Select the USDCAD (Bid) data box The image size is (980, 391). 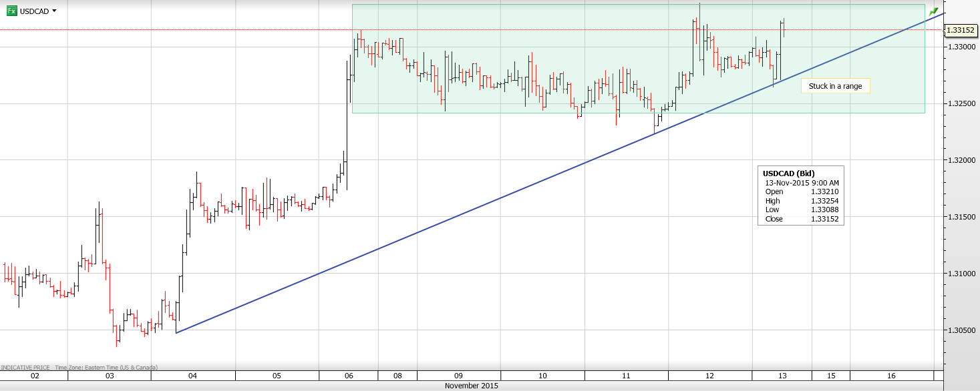click(800, 195)
